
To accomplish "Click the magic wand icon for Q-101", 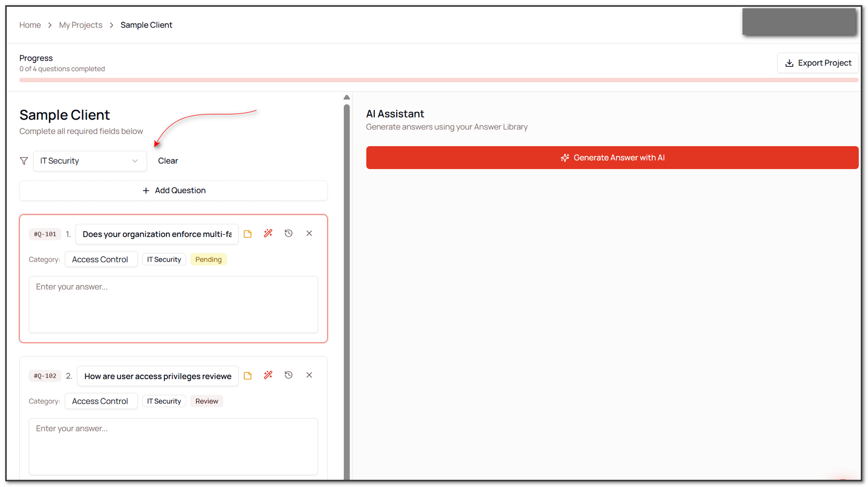I will (268, 234).
